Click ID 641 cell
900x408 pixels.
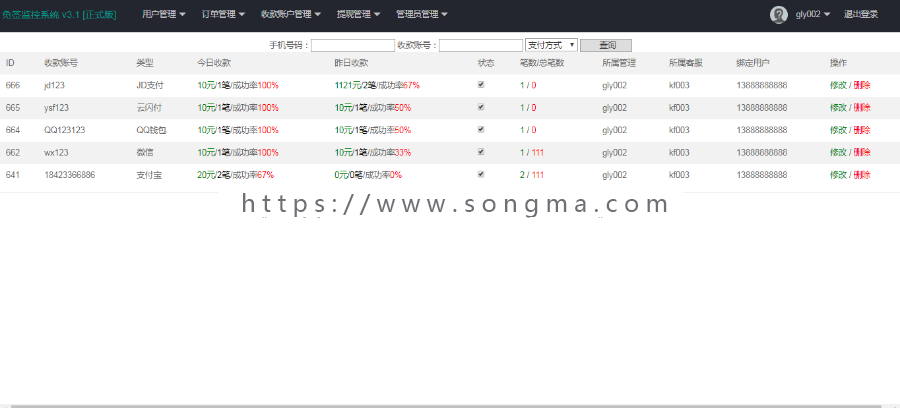(13, 174)
